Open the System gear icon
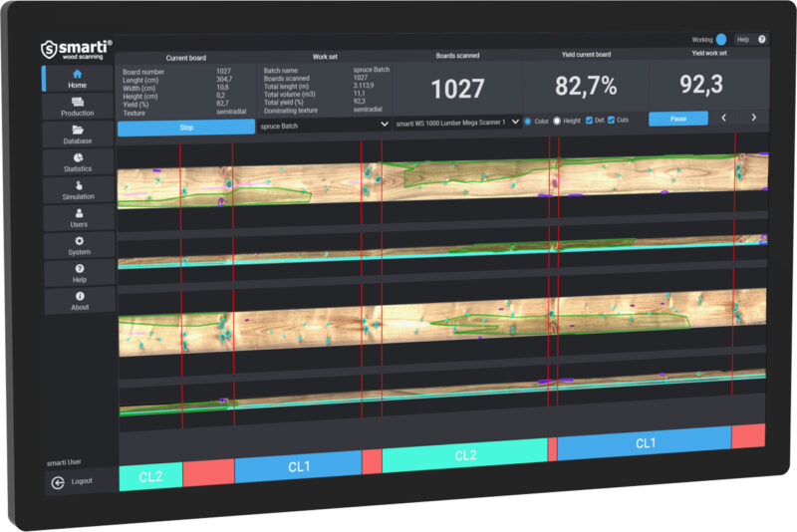 click(x=80, y=241)
